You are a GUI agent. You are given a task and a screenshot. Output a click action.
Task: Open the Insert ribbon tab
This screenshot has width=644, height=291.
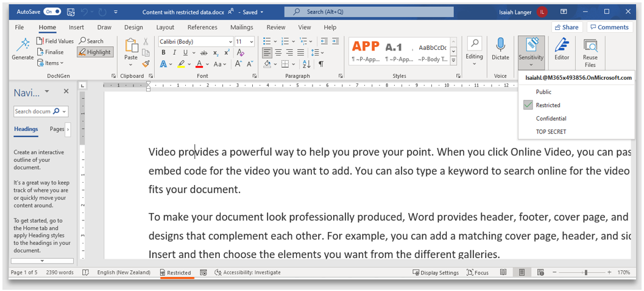click(x=76, y=27)
